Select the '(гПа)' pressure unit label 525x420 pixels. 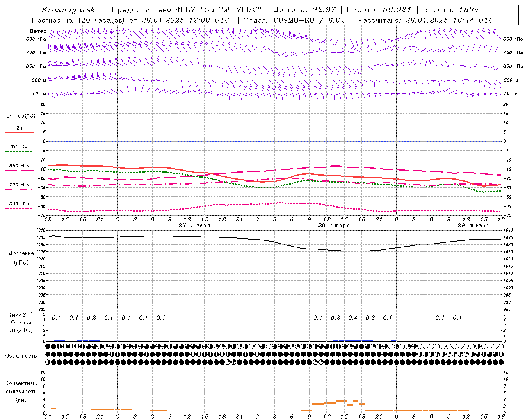[21, 262]
